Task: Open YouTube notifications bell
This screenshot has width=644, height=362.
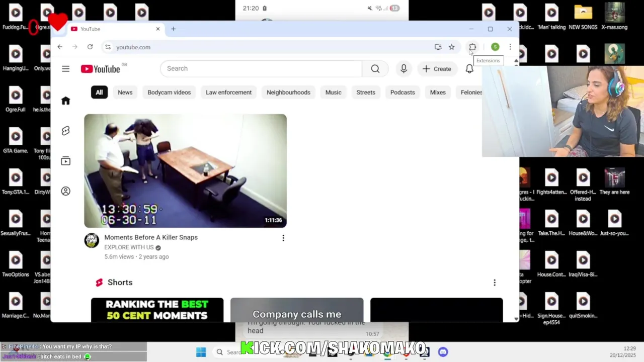Action: (x=469, y=69)
